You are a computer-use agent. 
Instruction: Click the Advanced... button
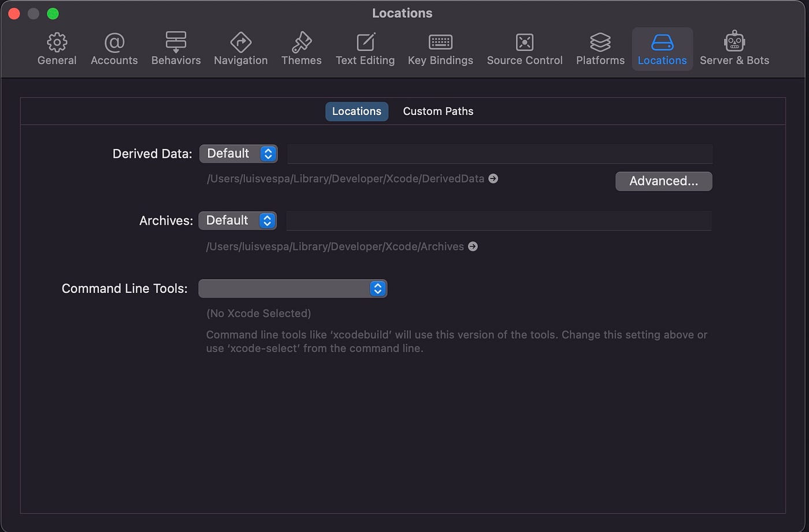pos(663,181)
